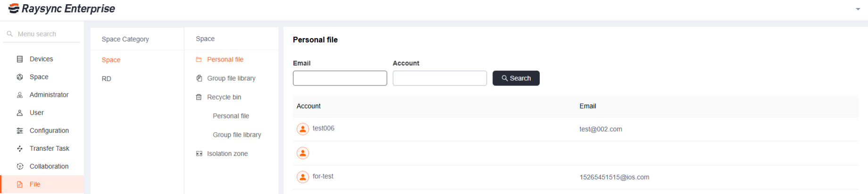Click the Search button

tap(516, 78)
